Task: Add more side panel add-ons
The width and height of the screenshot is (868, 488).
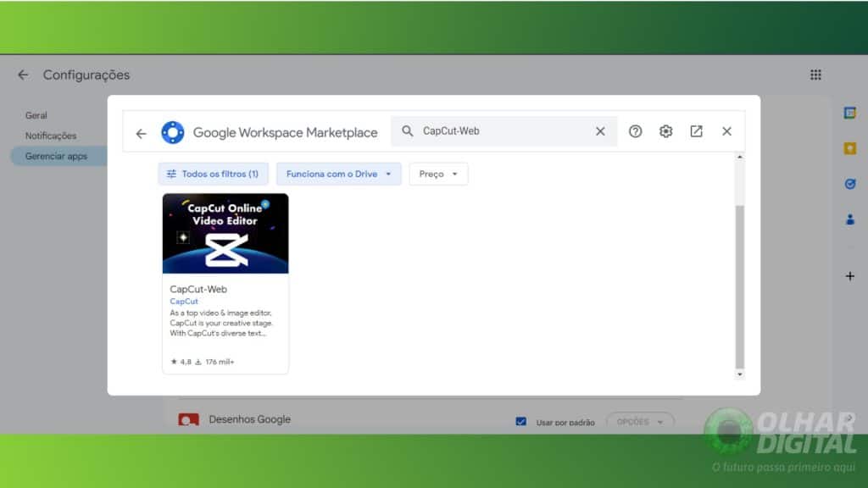Action: pos(849,276)
